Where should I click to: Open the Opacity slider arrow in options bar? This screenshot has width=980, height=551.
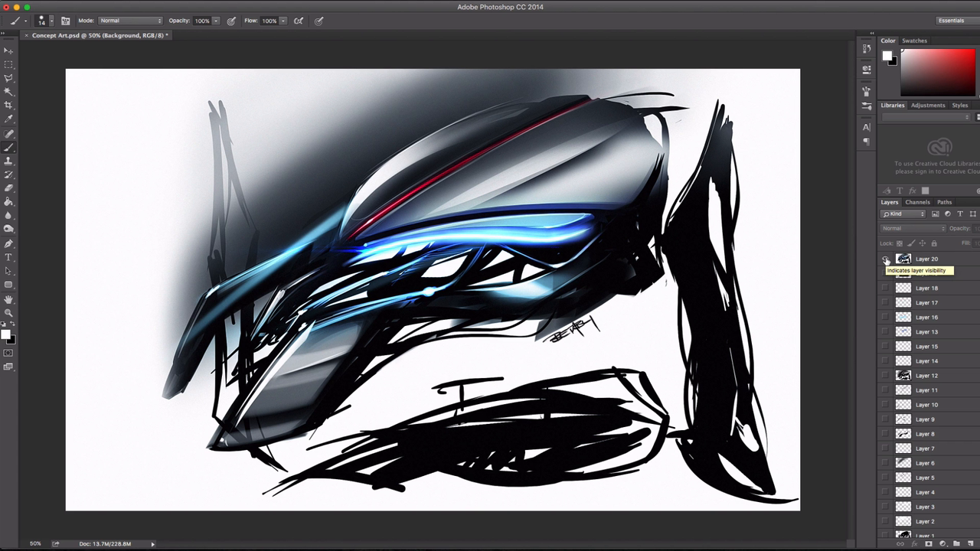216,21
